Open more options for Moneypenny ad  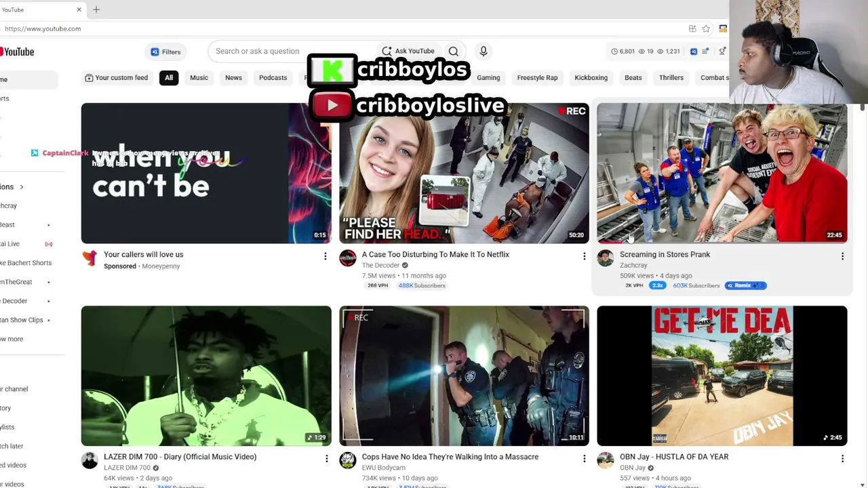pyautogui.click(x=325, y=256)
